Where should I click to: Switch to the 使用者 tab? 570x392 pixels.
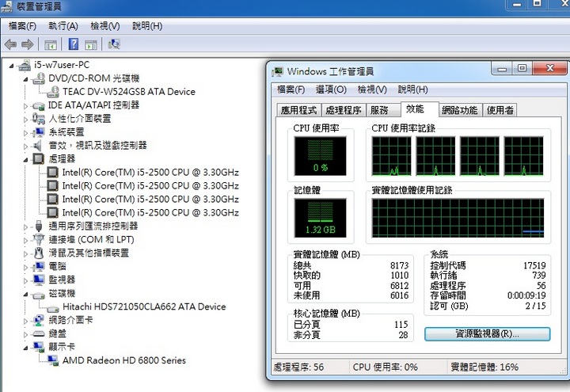[500, 110]
